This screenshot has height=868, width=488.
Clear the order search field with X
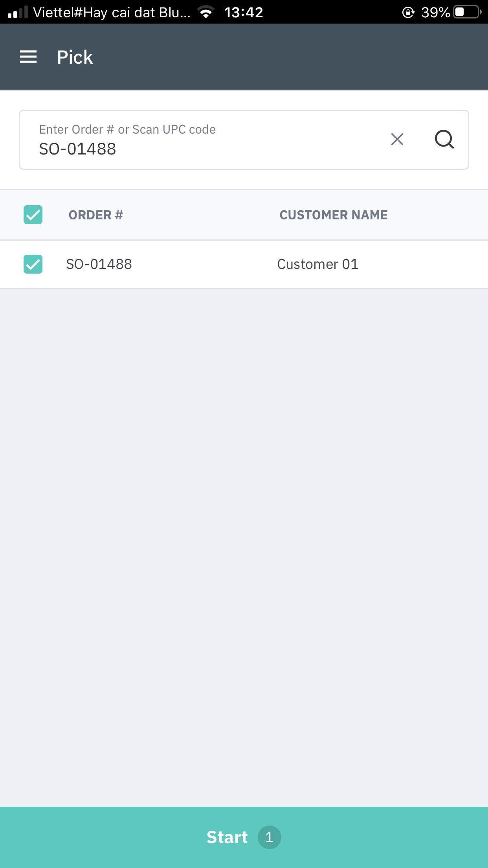(397, 139)
